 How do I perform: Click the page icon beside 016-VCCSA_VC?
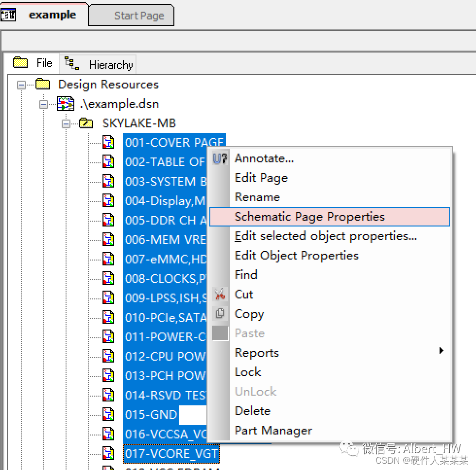click(108, 434)
